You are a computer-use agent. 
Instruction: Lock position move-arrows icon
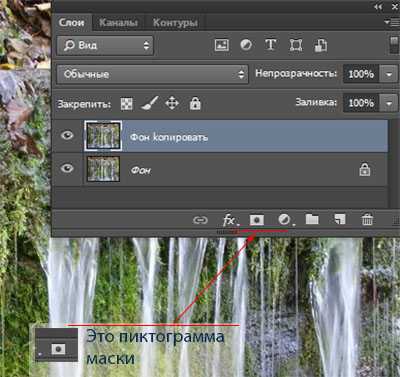click(x=172, y=104)
